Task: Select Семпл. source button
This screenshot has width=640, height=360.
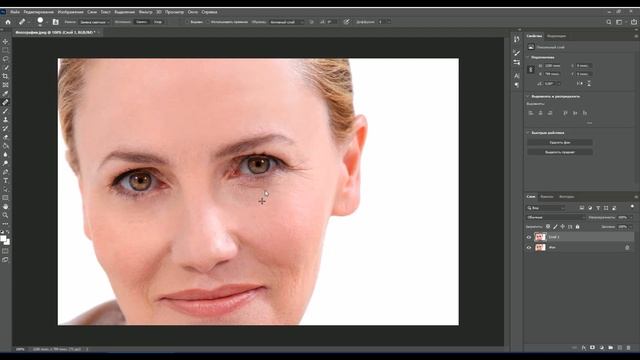Action: pos(142,22)
